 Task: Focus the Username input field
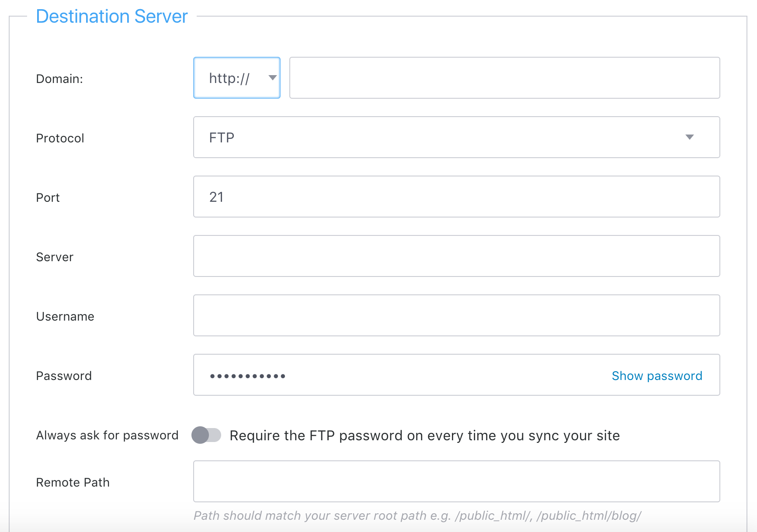[456, 315]
